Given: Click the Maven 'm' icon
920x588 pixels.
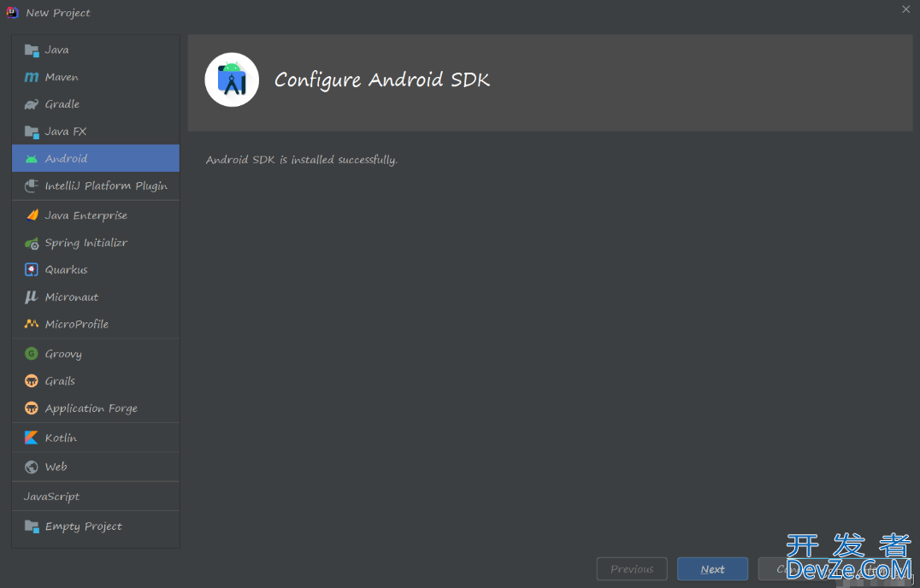Looking at the screenshot, I should [32, 78].
